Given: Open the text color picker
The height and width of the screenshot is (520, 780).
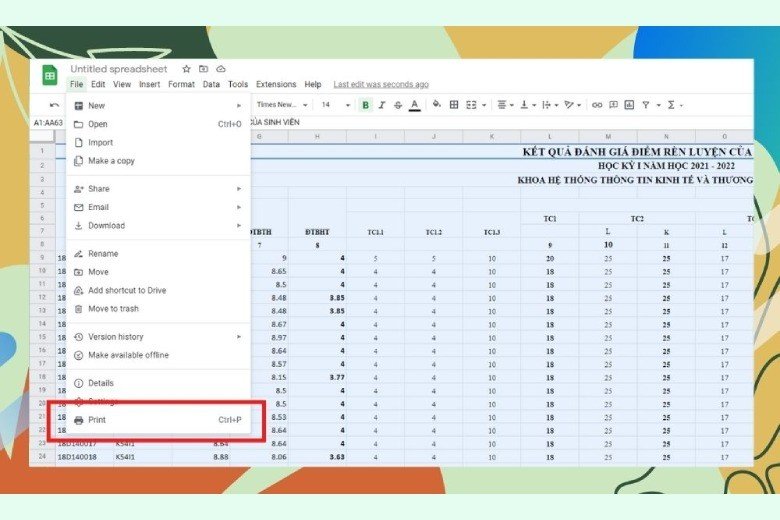Looking at the screenshot, I should (414, 105).
